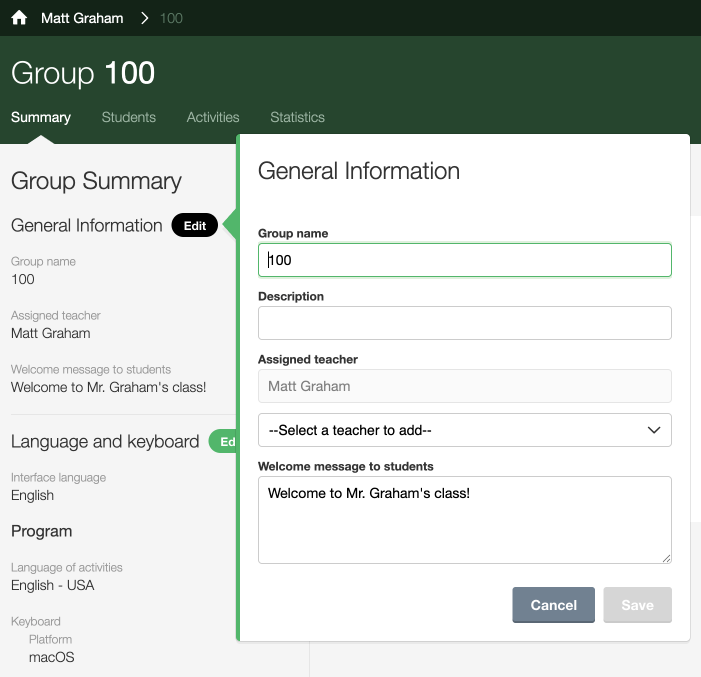Open the Matt Graham breadcrumb link

point(82,18)
